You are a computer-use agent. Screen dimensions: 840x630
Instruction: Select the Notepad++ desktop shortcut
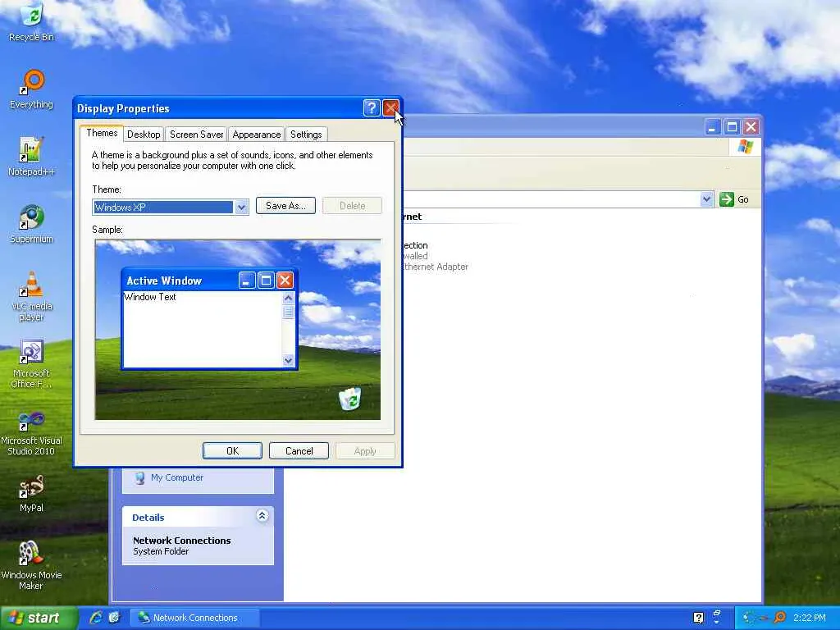pyautogui.click(x=32, y=157)
